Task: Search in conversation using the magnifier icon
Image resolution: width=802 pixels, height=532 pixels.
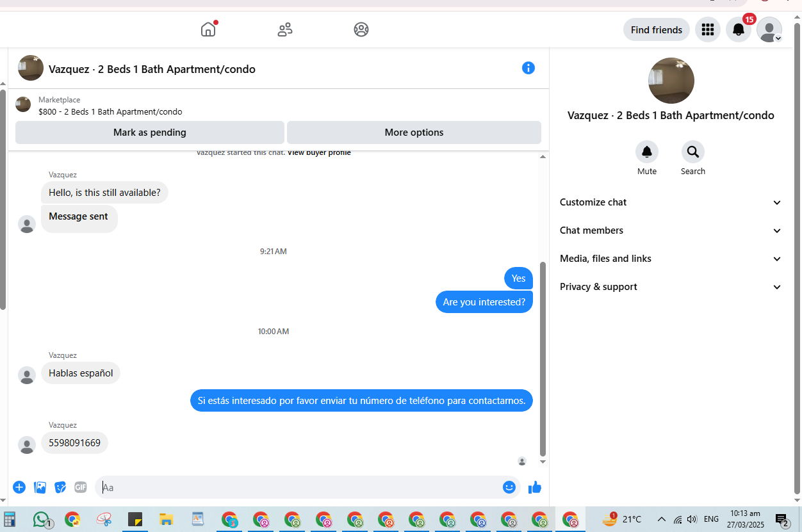Action: (x=693, y=152)
